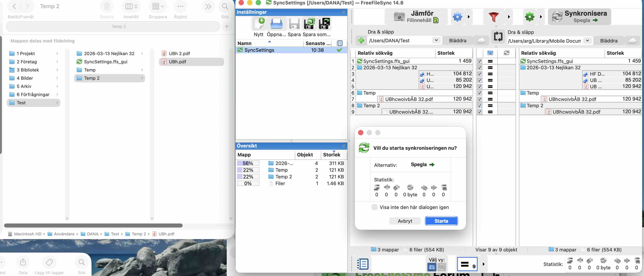
Task: Click the 0% bar for Filer
Action: coord(248,183)
